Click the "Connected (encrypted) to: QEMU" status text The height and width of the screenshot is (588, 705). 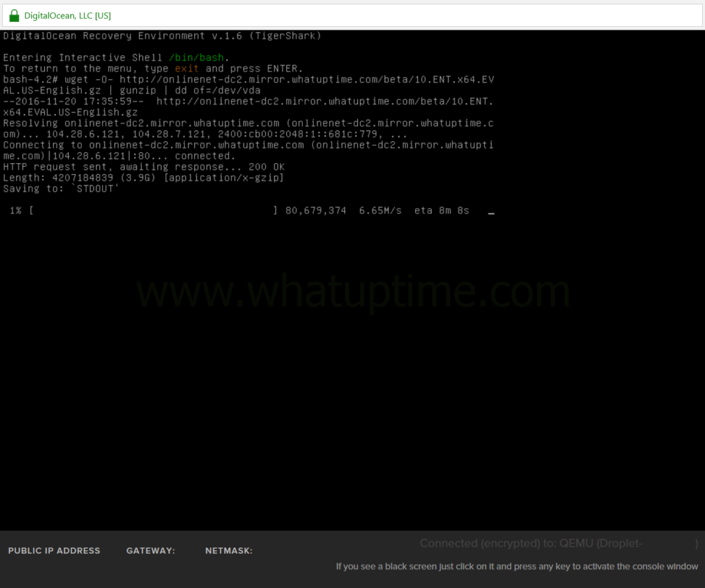(506, 543)
